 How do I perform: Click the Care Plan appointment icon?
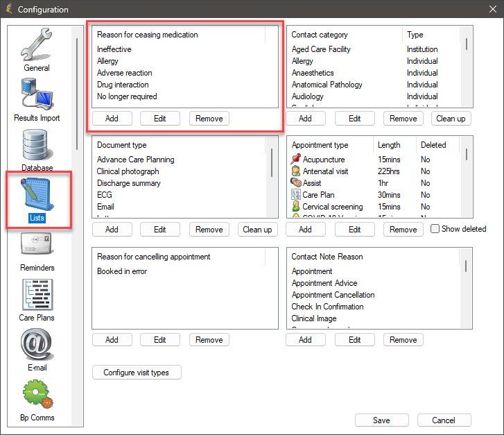[x=296, y=194]
